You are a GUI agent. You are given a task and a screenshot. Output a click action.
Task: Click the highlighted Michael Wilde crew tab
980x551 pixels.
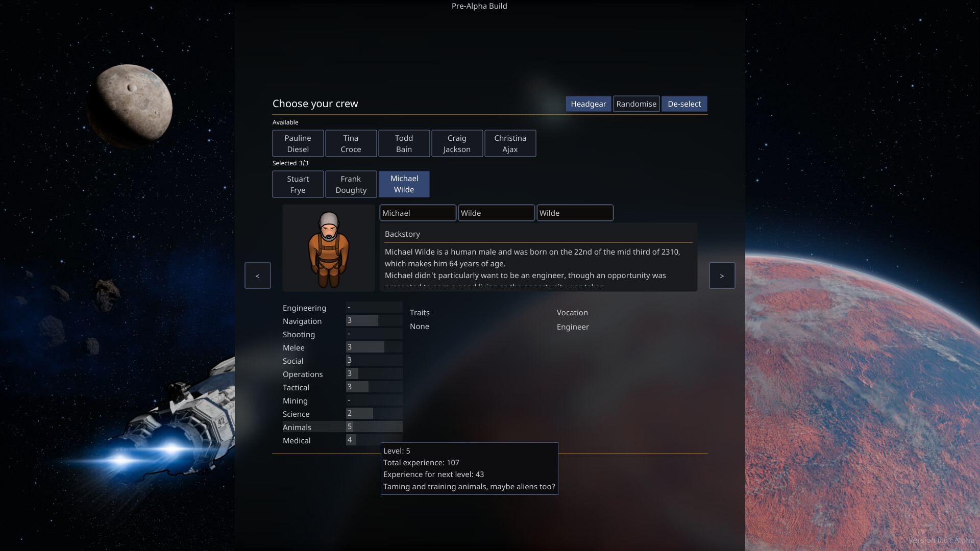click(404, 184)
